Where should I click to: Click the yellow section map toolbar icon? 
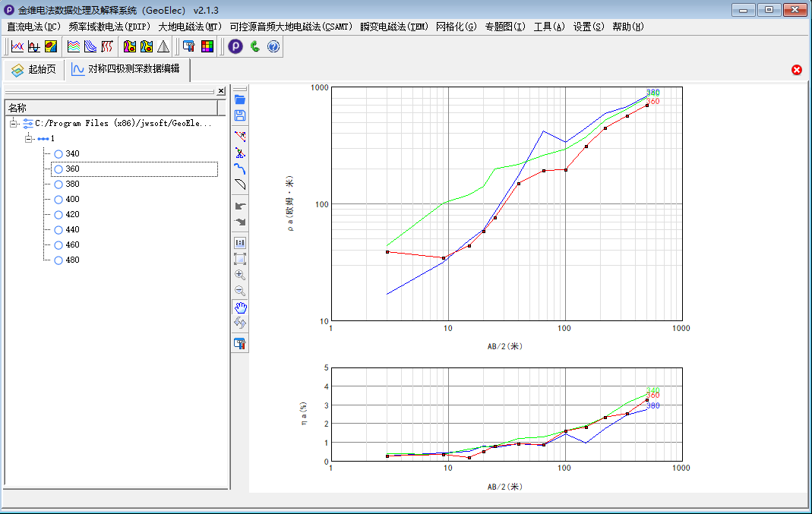(51, 46)
